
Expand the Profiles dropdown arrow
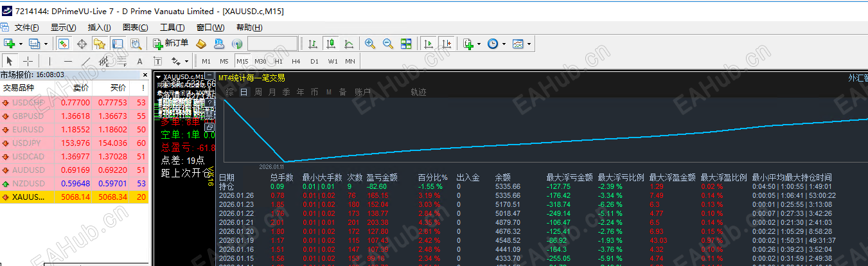click(46, 44)
